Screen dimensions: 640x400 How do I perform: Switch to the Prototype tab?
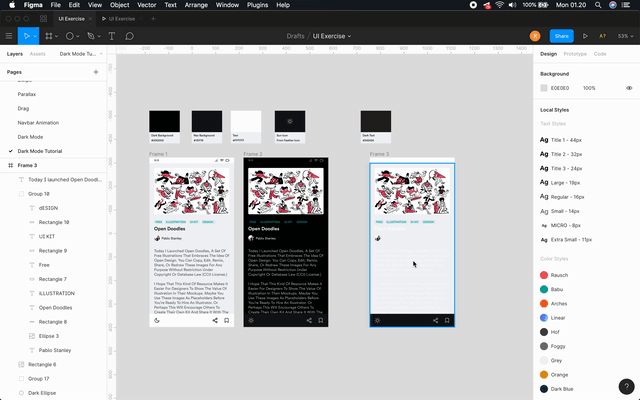click(x=575, y=54)
